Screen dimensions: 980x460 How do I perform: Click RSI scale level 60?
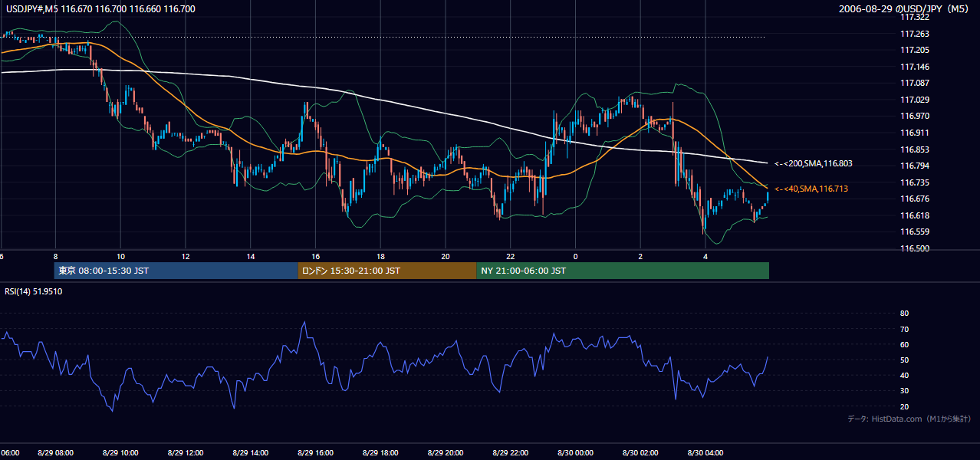[904, 344]
